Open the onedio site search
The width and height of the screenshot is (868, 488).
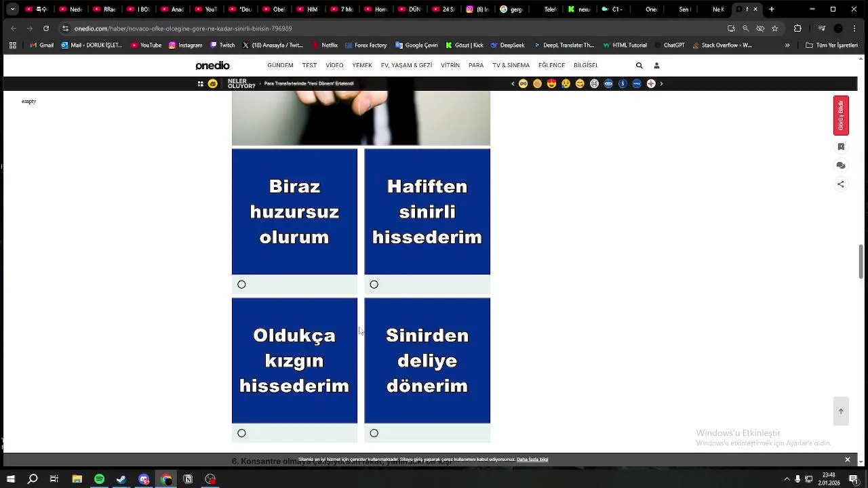pos(639,66)
